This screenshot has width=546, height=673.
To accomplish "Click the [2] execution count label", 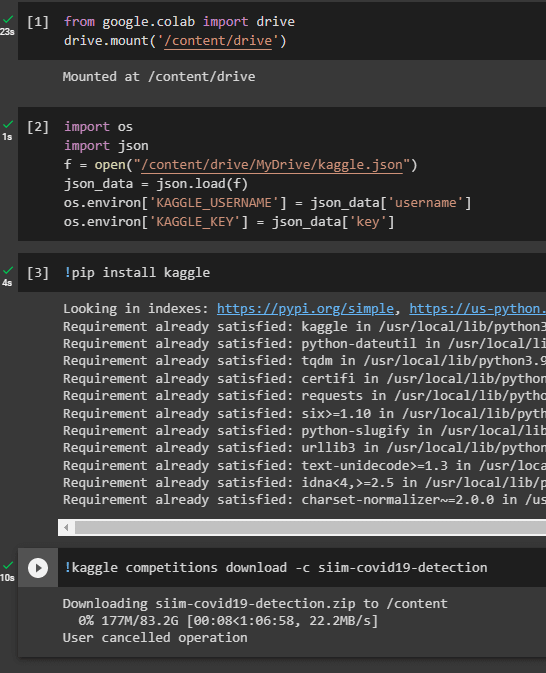I will (38, 127).
